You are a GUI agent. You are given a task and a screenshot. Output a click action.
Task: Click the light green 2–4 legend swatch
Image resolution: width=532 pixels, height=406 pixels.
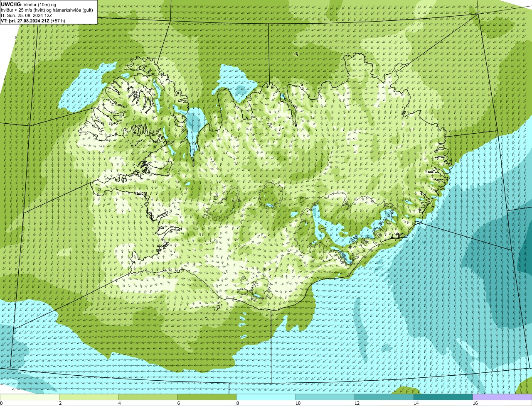coord(89,397)
